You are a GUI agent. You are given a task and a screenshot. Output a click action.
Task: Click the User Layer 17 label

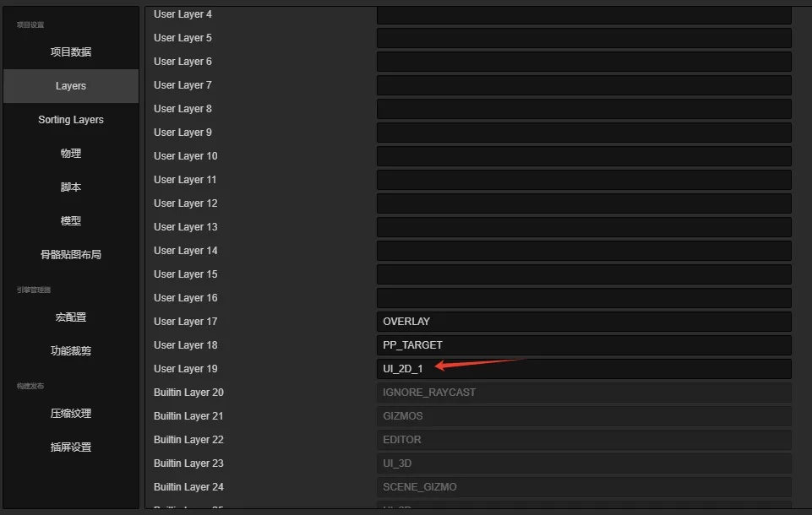coord(185,322)
